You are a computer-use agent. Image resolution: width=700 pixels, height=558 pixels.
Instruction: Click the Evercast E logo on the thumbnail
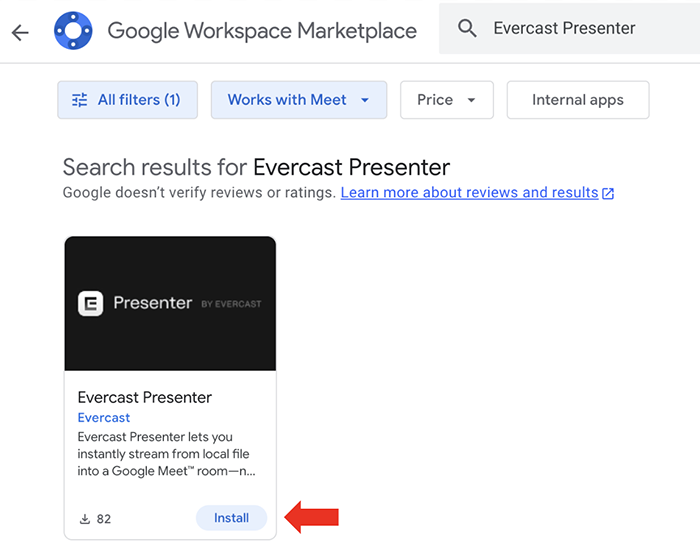(x=91, y=304)
